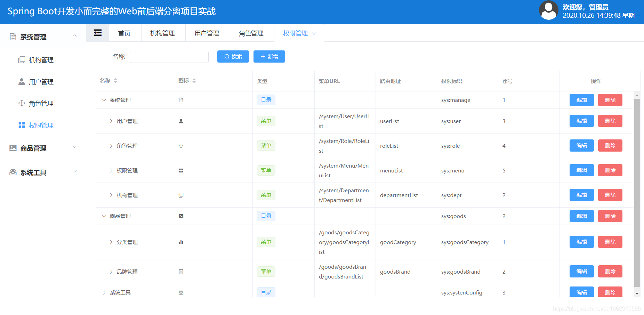Click 删除 for the 机构管理 row
644x315 pixels.
click(610, 195)
